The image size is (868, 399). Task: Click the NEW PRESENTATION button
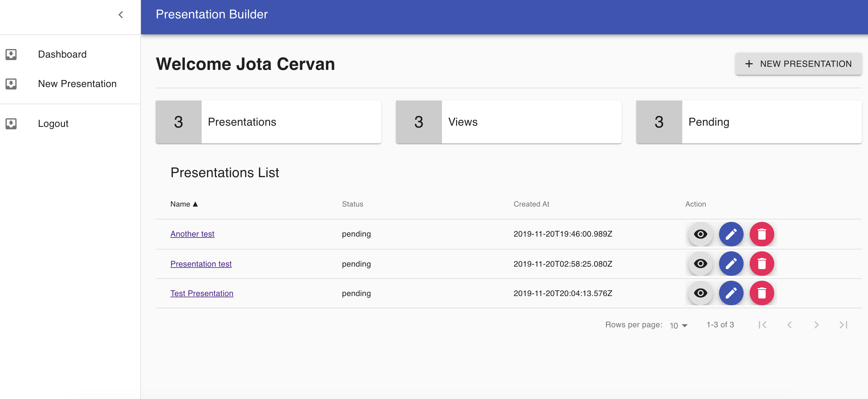(799, 64)
